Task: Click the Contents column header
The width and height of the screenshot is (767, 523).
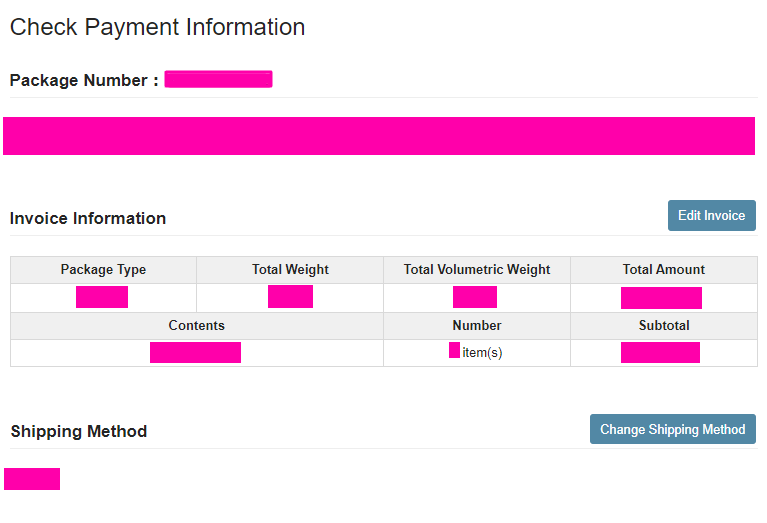Action: (196, 326)
